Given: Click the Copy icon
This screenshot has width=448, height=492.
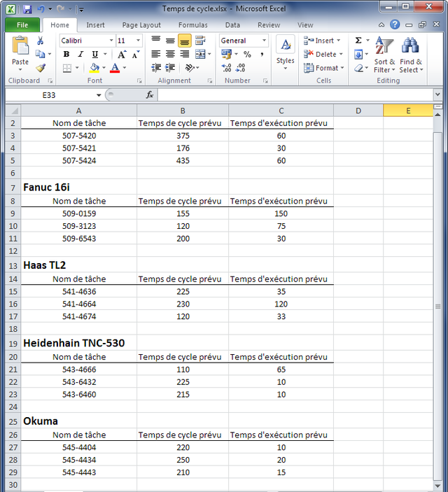Looking at the screenshot, I should [40, 54].
